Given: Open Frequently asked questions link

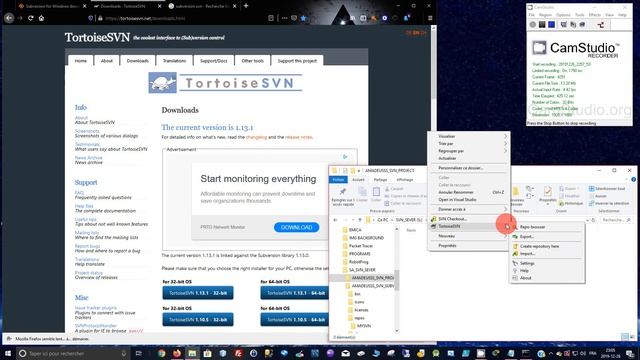Looking at the screenshot, I should pos(103,198).
